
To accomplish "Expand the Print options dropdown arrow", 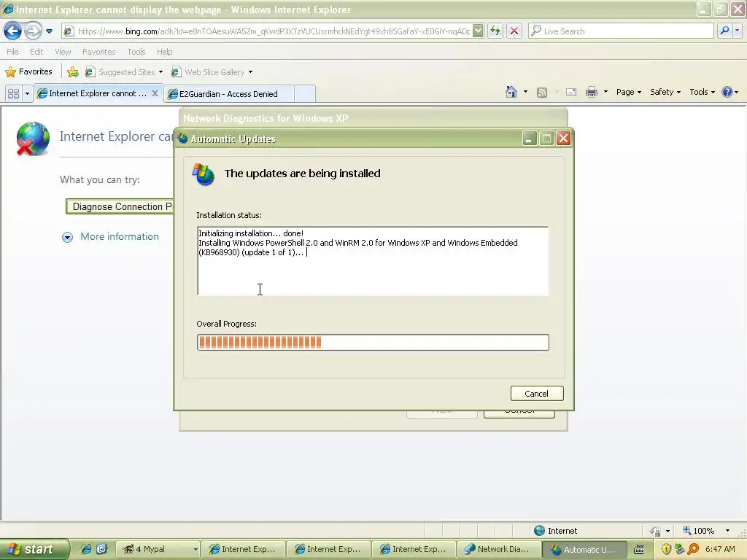I will (605, 92).
